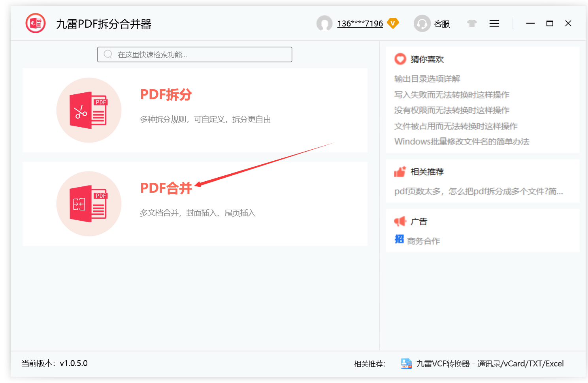Open the 商务合作 link
This screenshot has width=588, height=383.
point(424,241)
